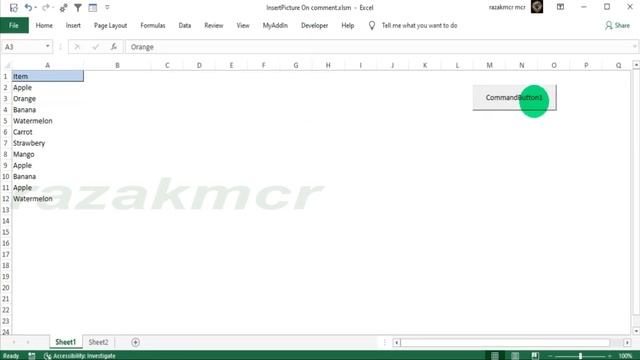This screenshot has width=640, height=360.
Task: Click horizontal scrollbar right arrow
Action: point(627,342)
